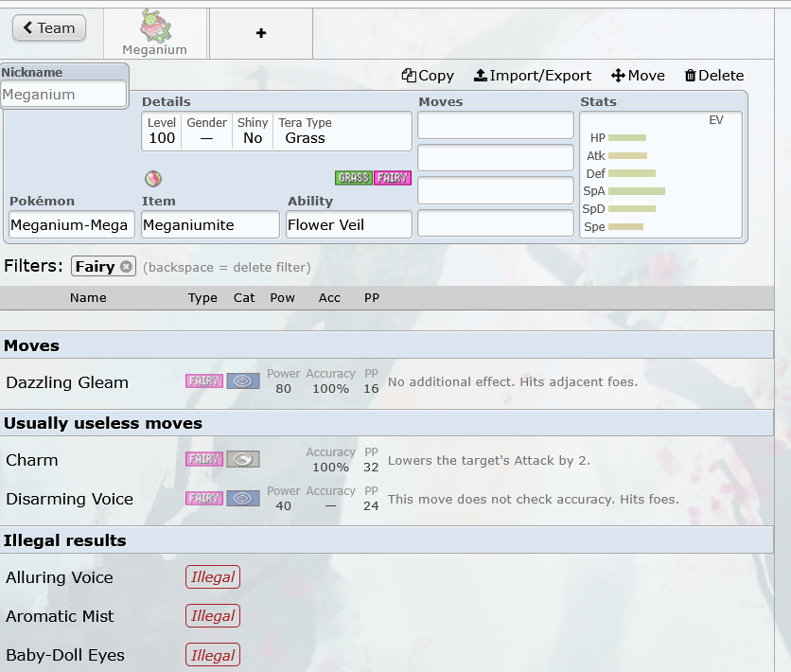Click Disarming Voice's Special category icon
The width and height of the screenshot is (791, 672).
click(242, 499)
